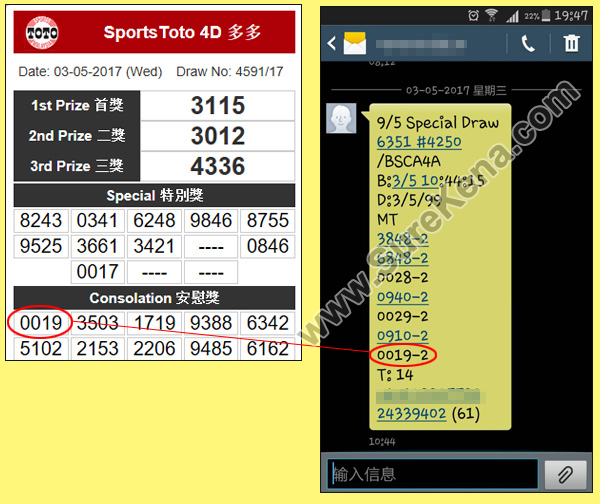The width and height of the screenshot is (600, 504).
Task: Tap the message text input field
Action: pyautogui.click(x=433, y=475)
